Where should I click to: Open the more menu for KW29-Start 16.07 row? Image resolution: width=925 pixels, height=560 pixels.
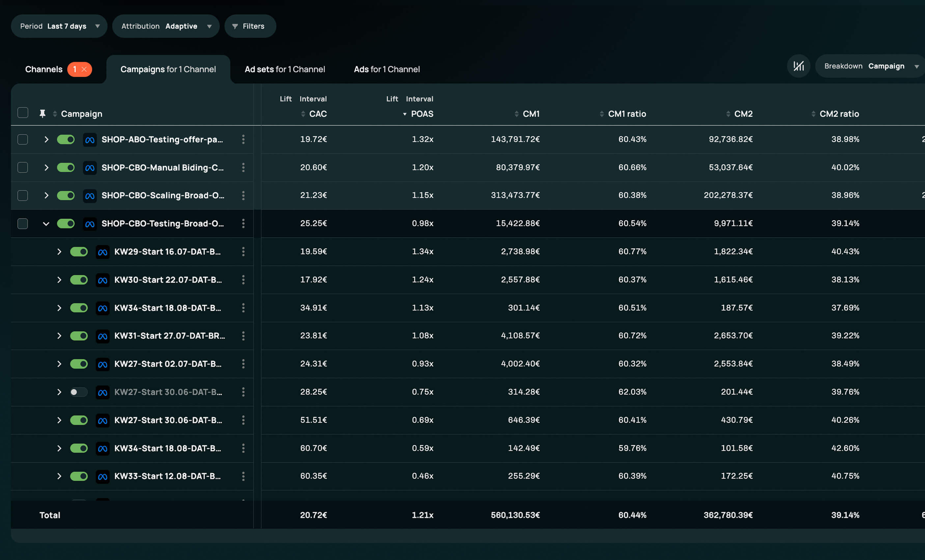pyautogui.click(x=243, y=251)
